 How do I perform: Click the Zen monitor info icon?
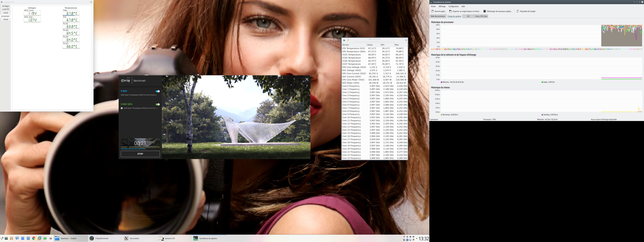point(344,40)
